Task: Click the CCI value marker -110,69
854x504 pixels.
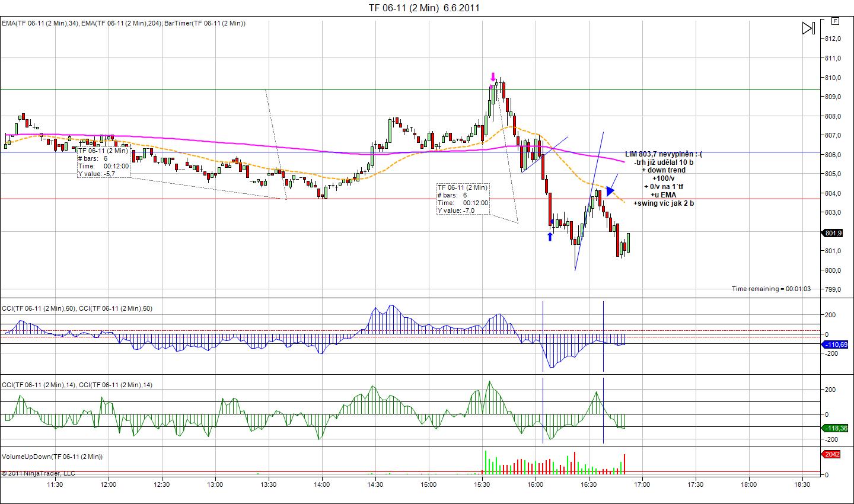Action: (835, 344)
